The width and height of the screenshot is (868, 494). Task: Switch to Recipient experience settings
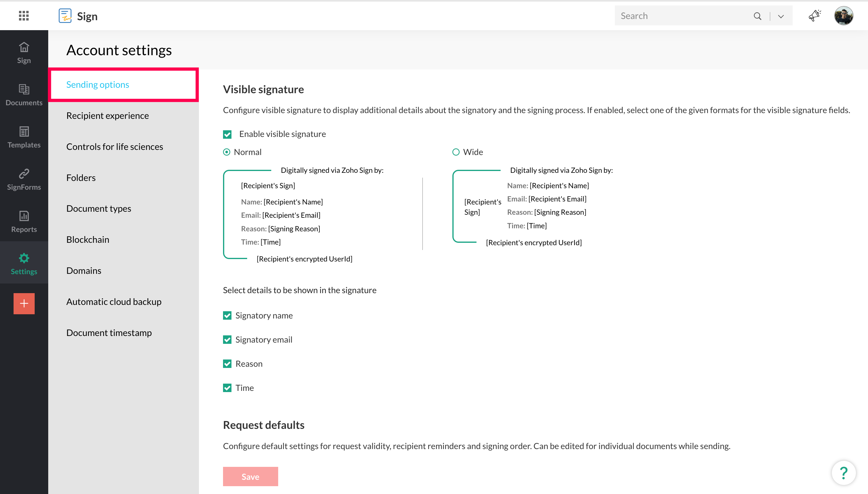pyautogui.click(x=108, y=115)
